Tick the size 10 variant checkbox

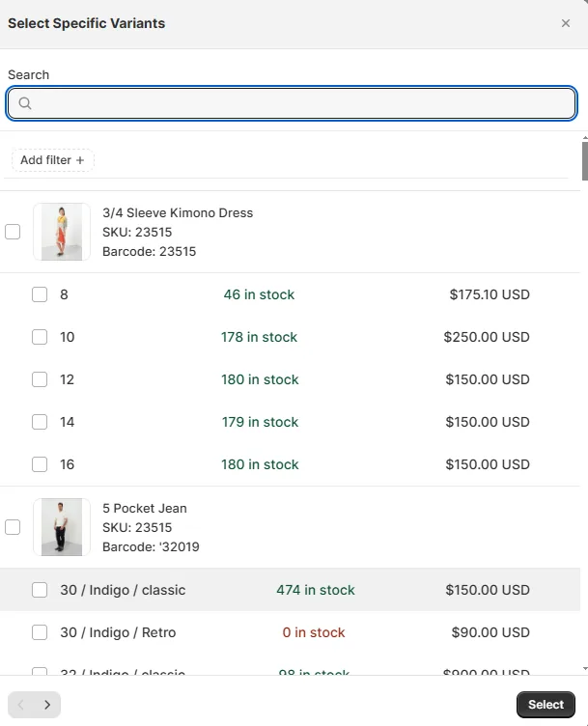[x=40, y=337]
